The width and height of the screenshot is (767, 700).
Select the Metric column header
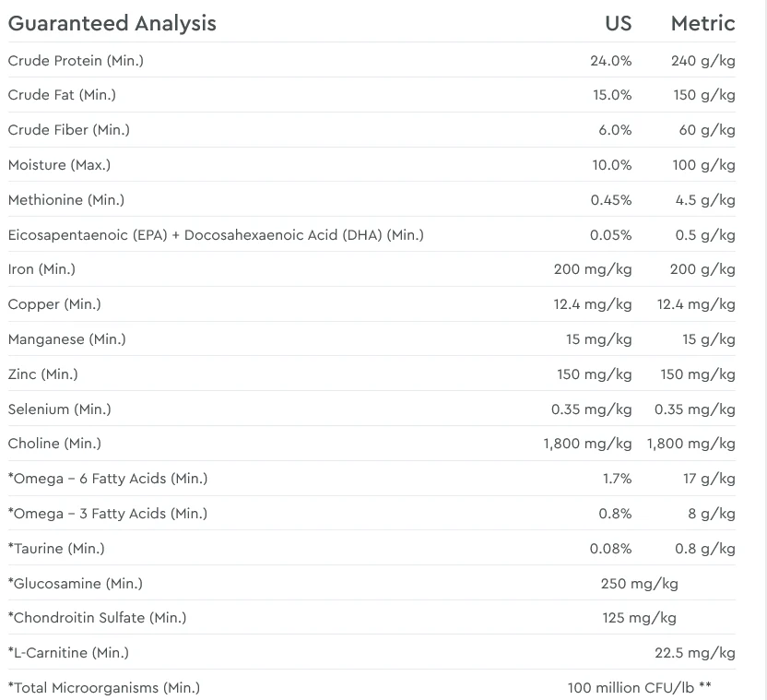coord(702,23)
